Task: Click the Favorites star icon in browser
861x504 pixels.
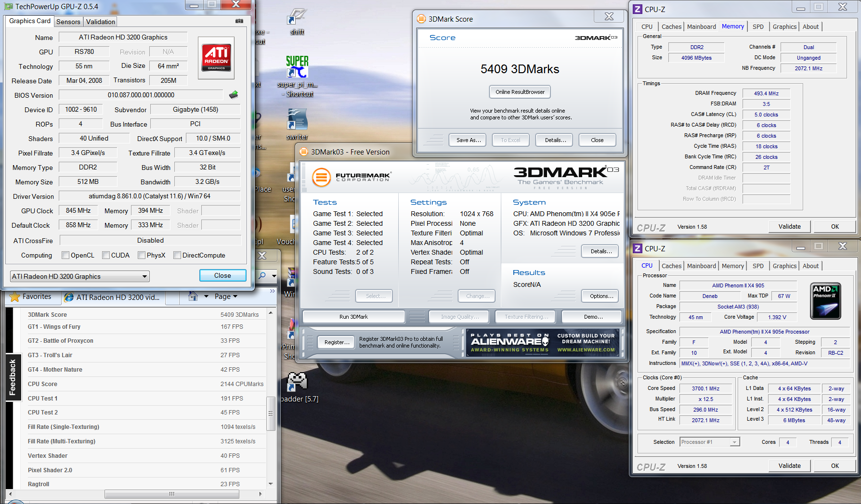Action: [15, 297]
